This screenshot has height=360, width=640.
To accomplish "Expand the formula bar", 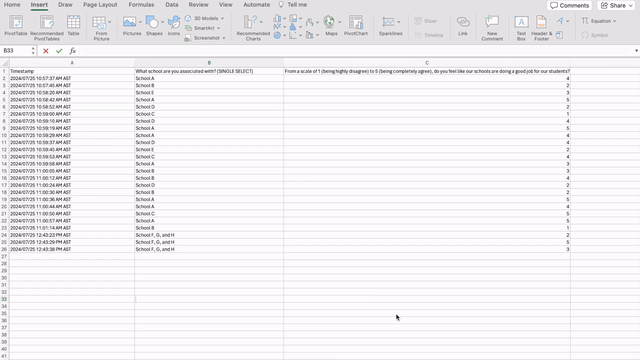I will tap(636, 51).
